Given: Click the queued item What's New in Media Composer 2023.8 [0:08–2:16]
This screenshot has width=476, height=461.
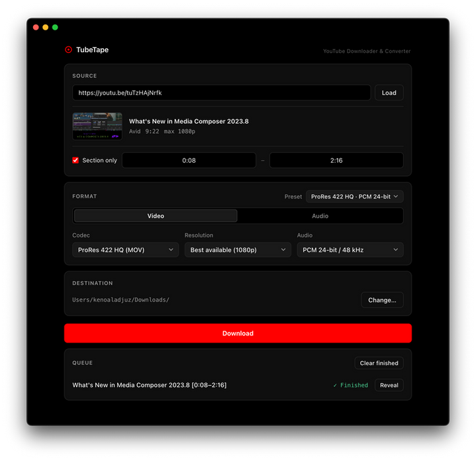Looking at the screenshot, I should (150, 385).
